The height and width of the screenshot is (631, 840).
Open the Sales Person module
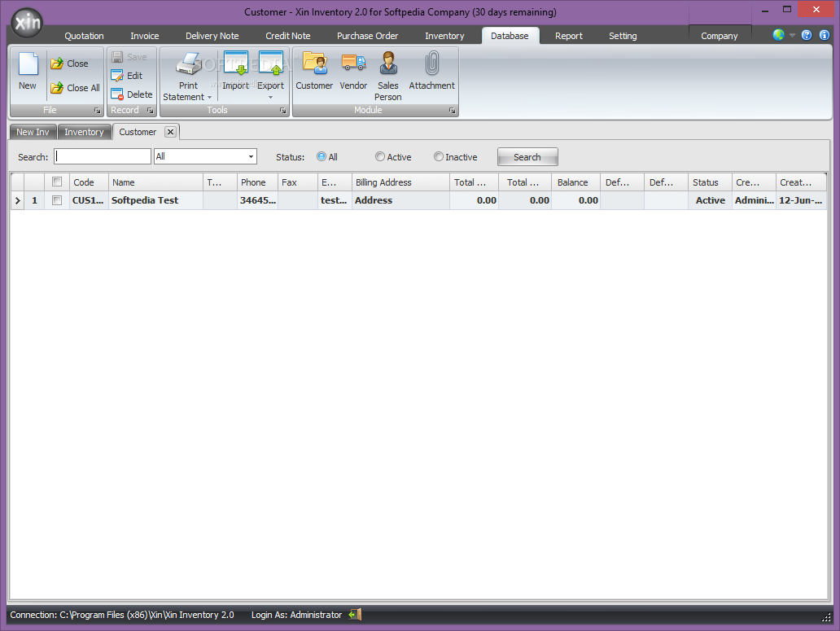pos(388,76)
